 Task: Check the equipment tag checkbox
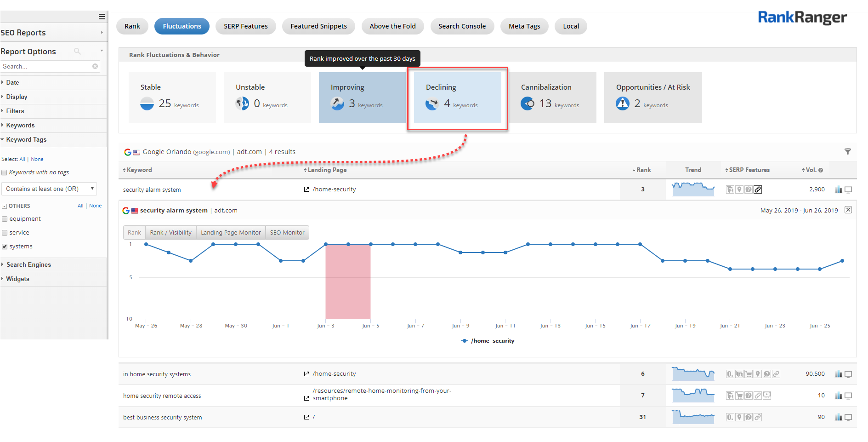coord(5,219)
